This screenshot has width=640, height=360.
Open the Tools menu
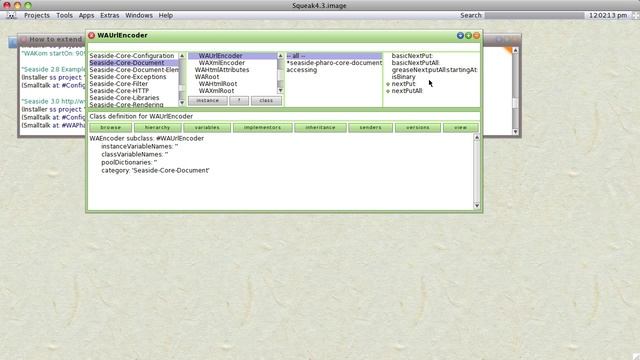tap(64, 15)
